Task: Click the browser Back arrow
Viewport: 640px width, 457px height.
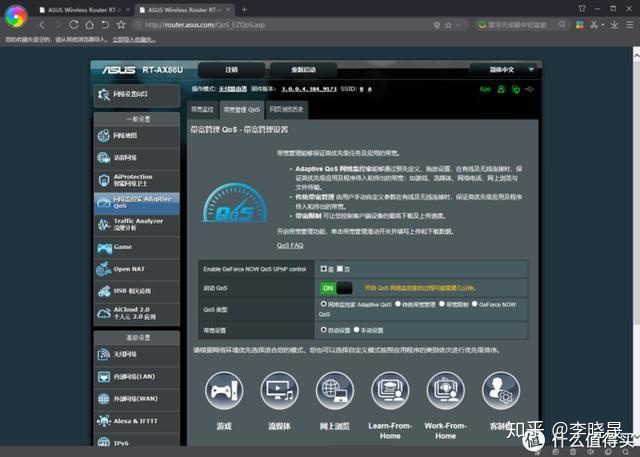Action: 42,25
